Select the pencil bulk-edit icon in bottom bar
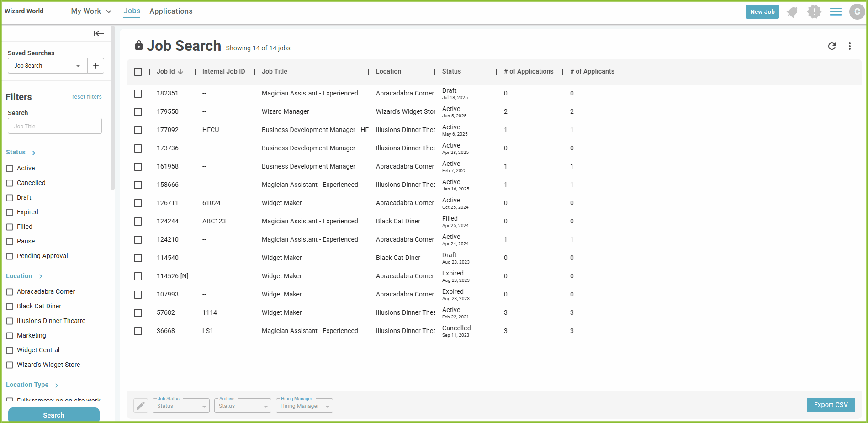Viewport: 868px width, 423px height. point(140,405)
